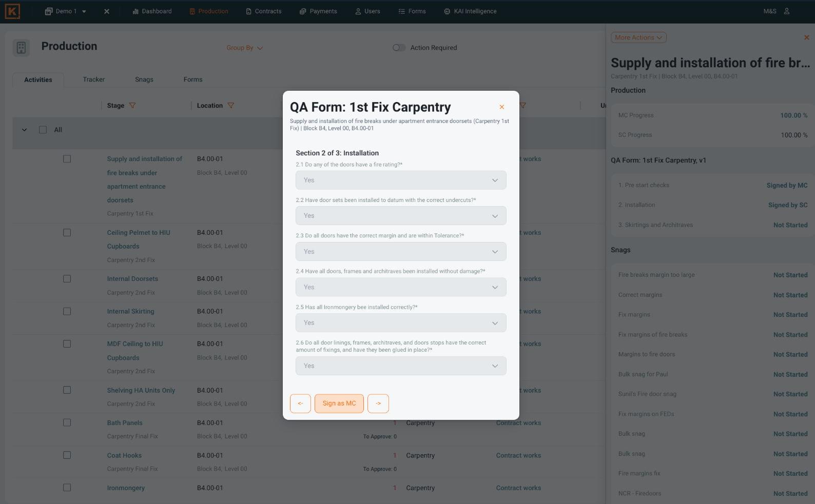Collapse the All group chevron
The image size is (815, 504).
24,130
